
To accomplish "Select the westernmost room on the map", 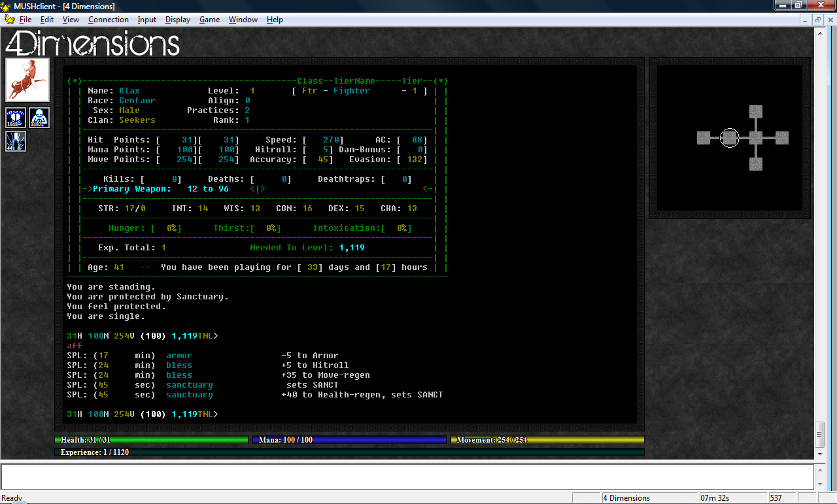I will click(704, 138).
